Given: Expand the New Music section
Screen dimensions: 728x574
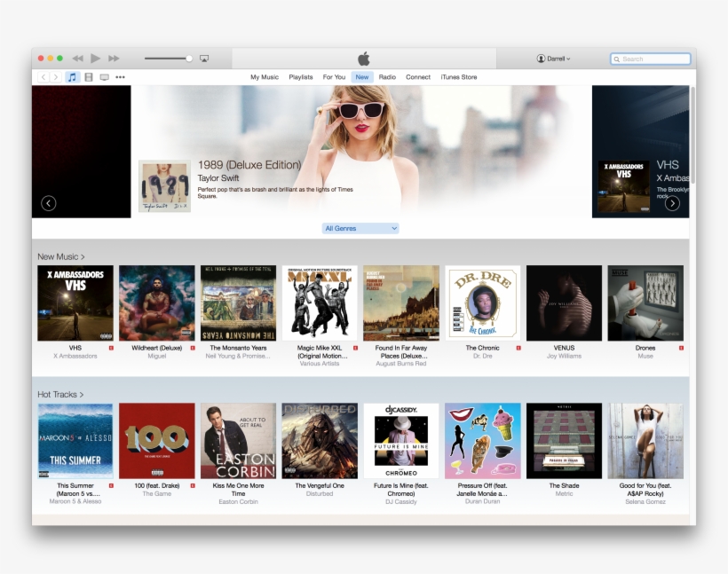Looking at the screenshot, I should tap(61, 256).
